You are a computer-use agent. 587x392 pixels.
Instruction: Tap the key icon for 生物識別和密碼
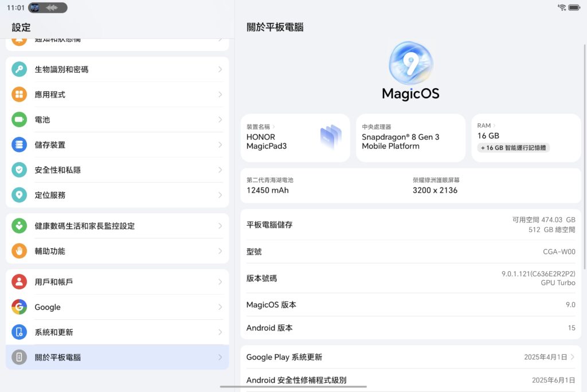tap(19, 69)
